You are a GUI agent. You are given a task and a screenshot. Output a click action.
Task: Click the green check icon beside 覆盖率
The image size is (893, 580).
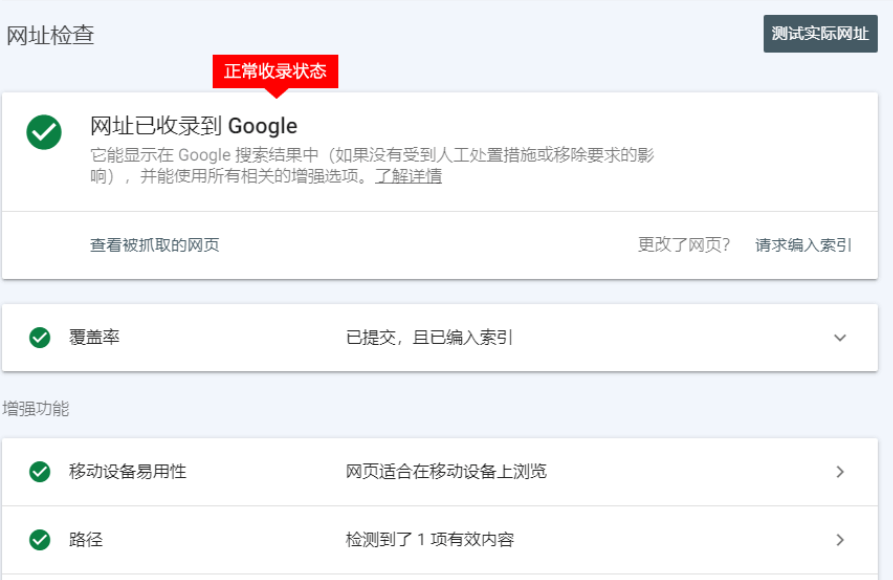(40, 338)
